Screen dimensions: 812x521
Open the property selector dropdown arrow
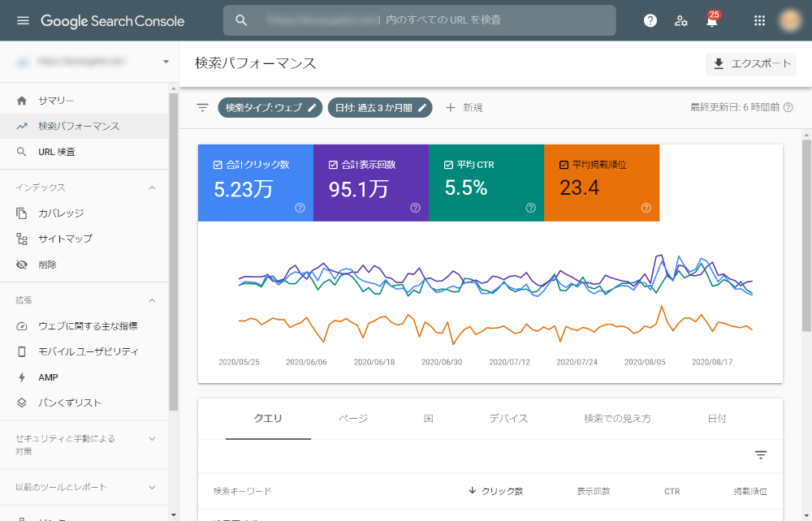166,62
